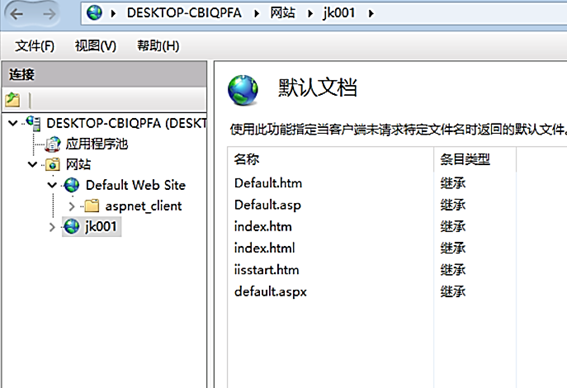567x388 pixels.
Task: Open dropdown arrow after globe in breadcrumb
Action: click(x=114, y=14)
